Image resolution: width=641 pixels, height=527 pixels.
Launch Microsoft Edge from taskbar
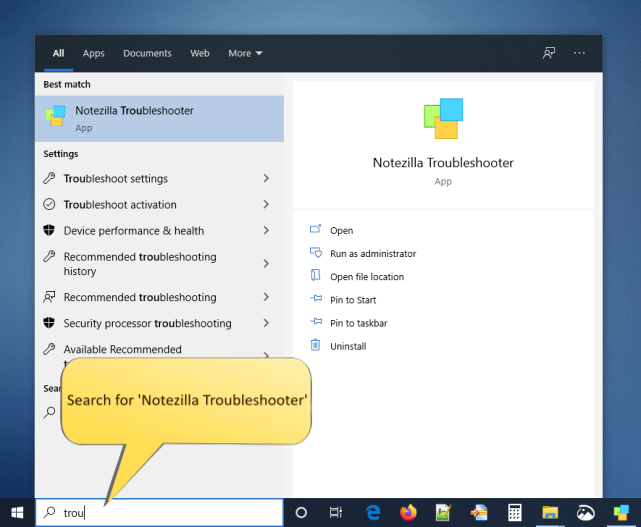click(373, 512)
